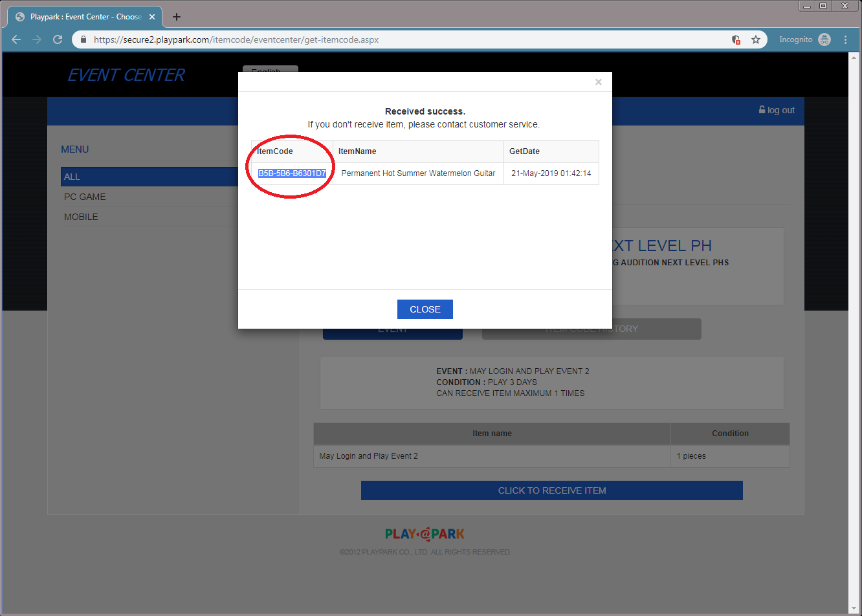Screen dimensions: 862x616
Task: Click the Incognito profile icon
Action: (x=824, y=39)
